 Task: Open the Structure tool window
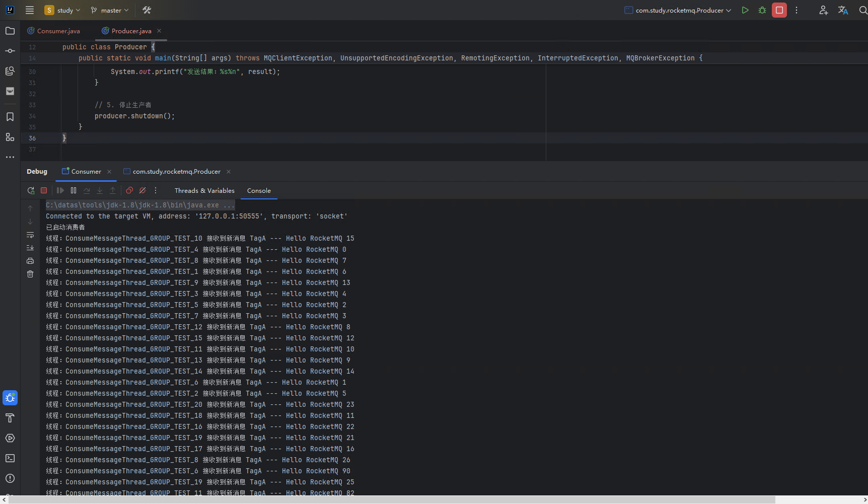pos(10,137)
